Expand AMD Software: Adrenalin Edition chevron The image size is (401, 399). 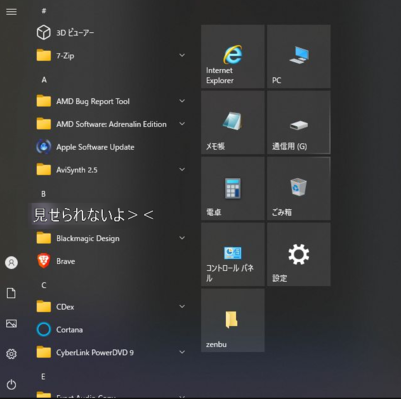[x=182, y=124]
